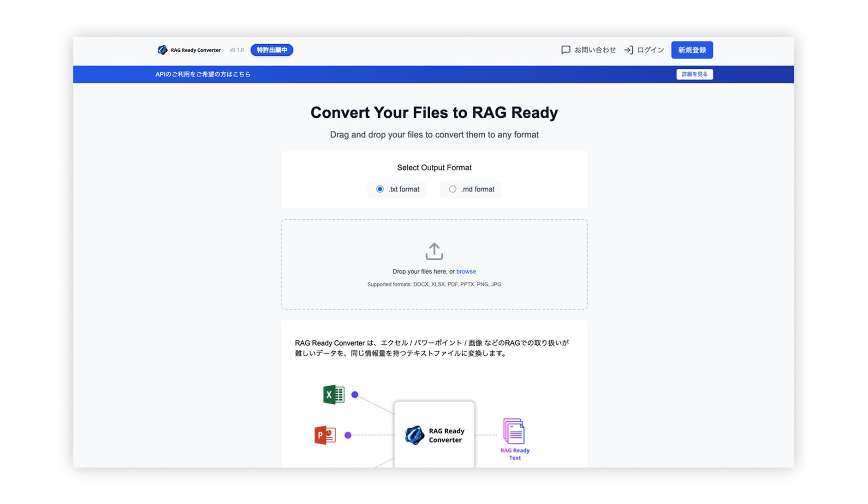Click the Excel icon in the diagram
Image resolution: width=868 pixels, height=504 pixels.
[x=334, y=395]
